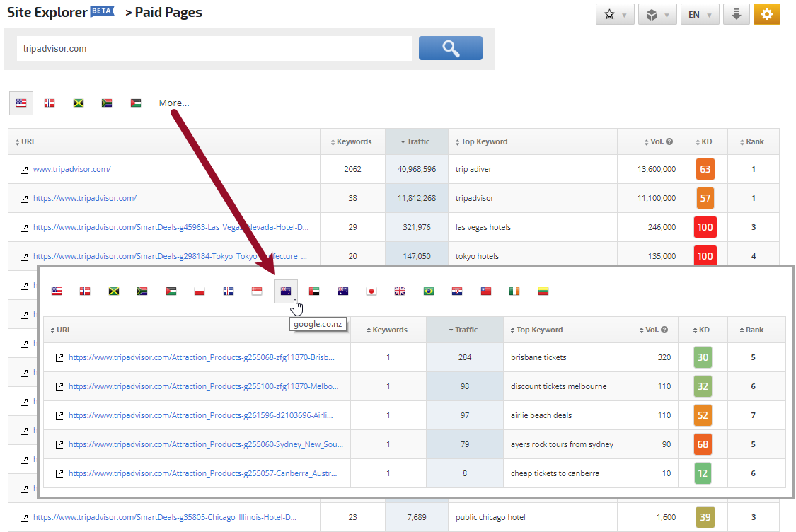Screen dimensions: 796x532
Task: Pick the Ireland flag database
Action: coord(514,291)
